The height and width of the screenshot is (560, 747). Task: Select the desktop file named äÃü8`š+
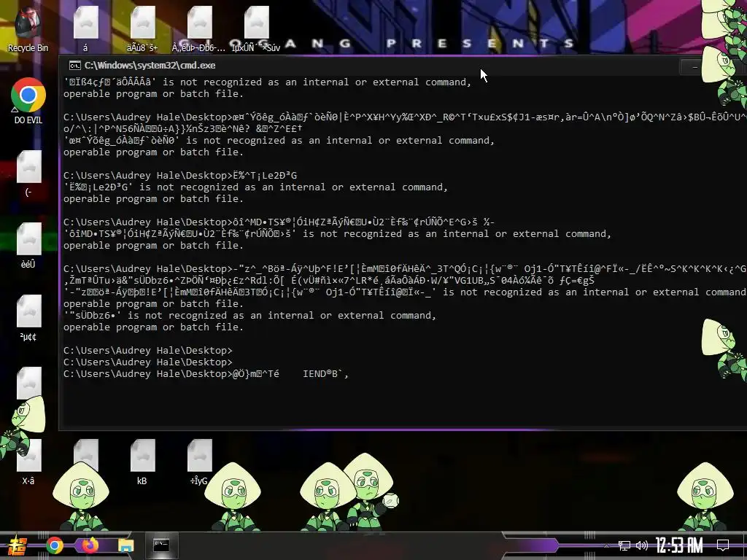click(142, 29)
